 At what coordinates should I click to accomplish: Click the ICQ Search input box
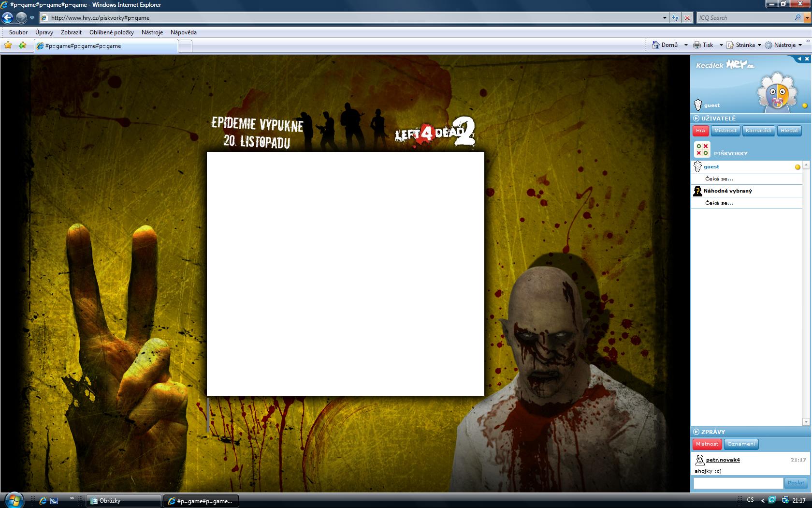pyautogui.click(x=745, y=18)
